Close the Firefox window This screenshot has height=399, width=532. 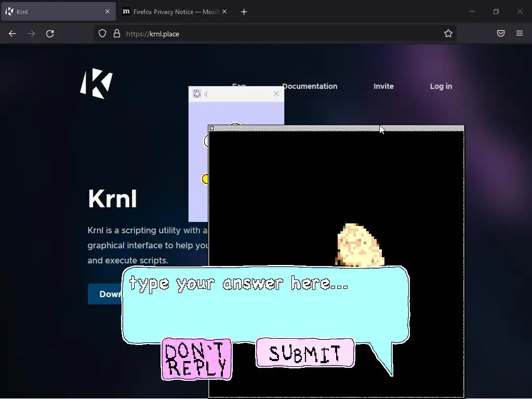click(x=520, y=11)
